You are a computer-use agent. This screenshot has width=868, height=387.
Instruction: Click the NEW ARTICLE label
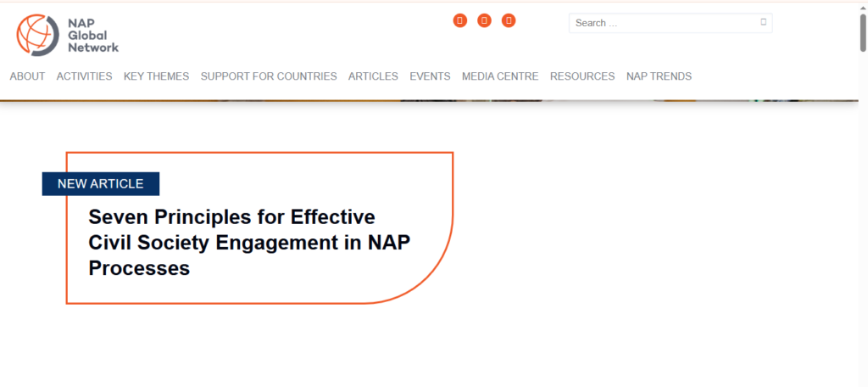click(x=100, y=184)
